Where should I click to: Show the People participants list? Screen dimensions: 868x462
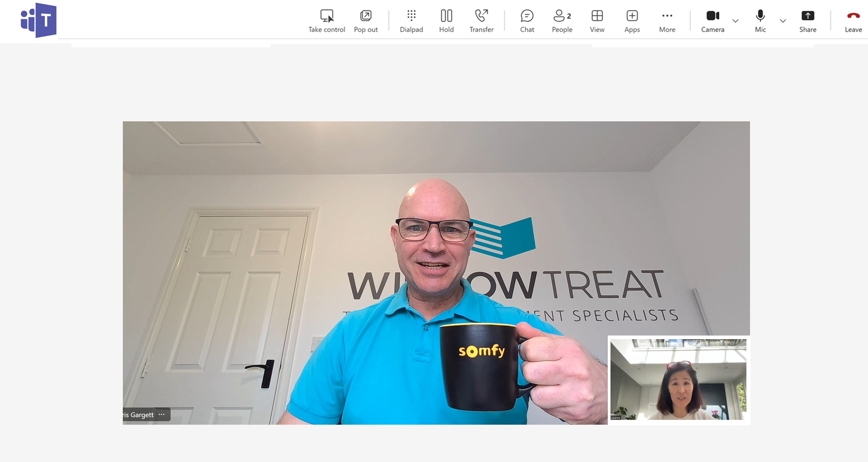[562, 16]
